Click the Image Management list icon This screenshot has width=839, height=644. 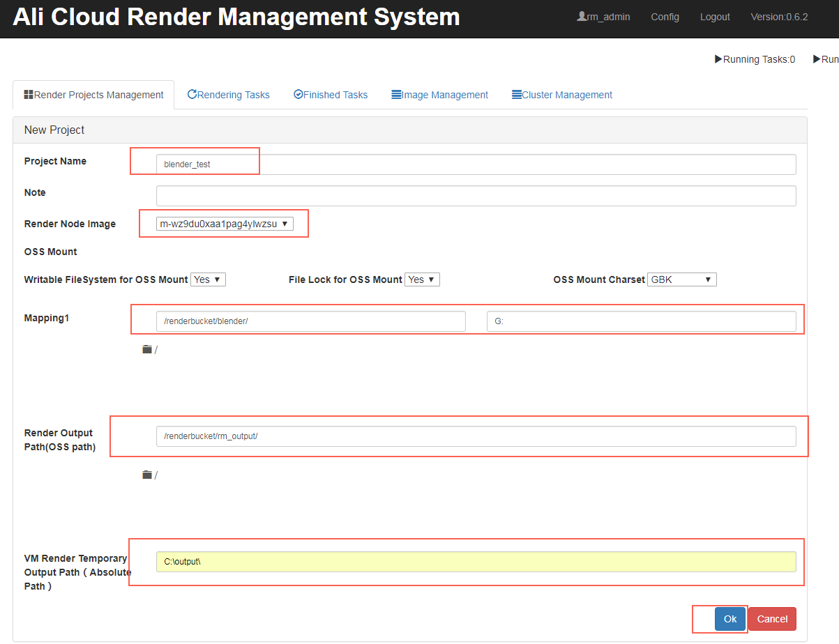396,94
